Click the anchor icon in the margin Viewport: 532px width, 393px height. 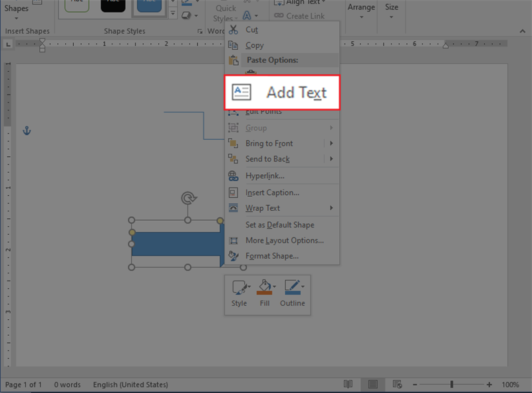(27, 131)
